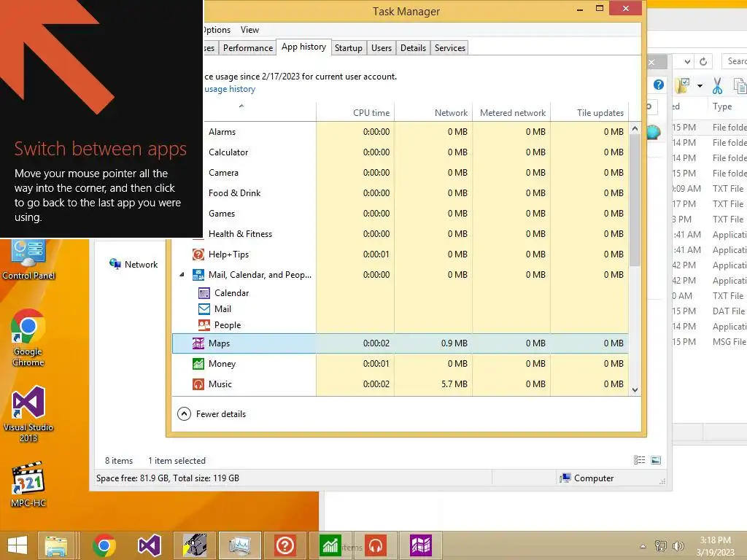Click the network tray icon
This screenshot has height=560, width=747.
coord(661,546)
